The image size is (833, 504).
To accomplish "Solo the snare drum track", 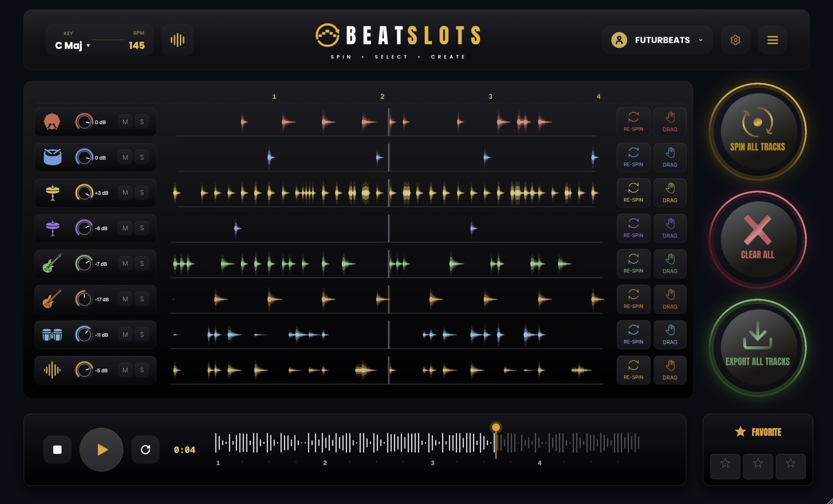I will click(142, 158).
